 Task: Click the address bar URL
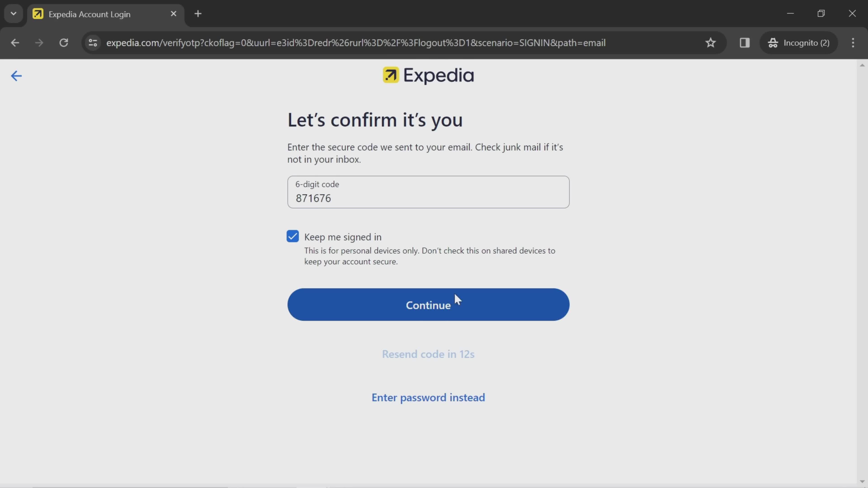tap(356, 43)
